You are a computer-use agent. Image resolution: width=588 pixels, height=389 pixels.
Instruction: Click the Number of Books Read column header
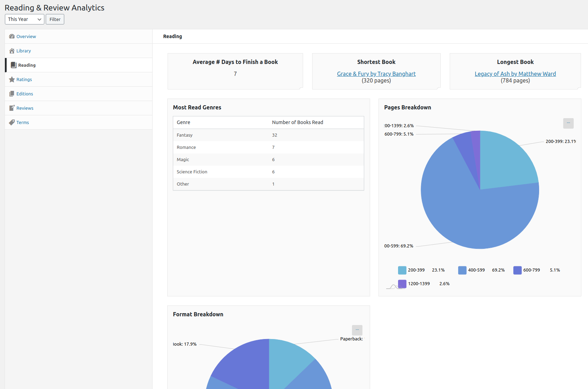click(x=297, y=122)
